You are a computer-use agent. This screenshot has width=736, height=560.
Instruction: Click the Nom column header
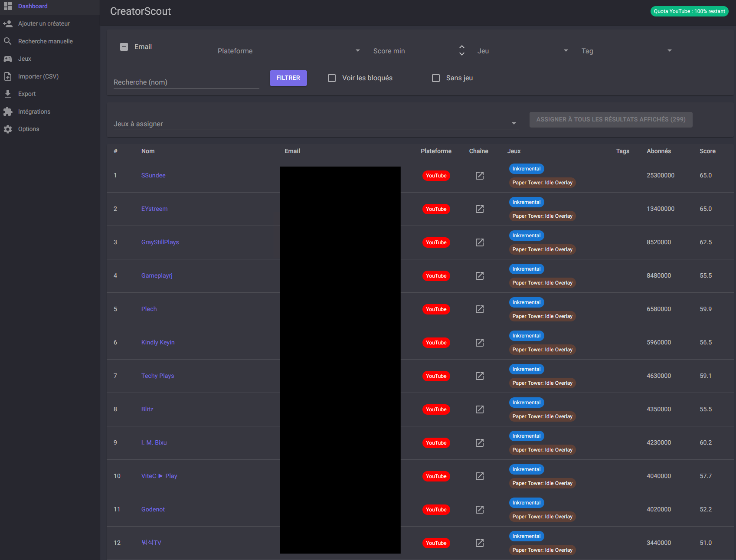(x=148, y=151)
